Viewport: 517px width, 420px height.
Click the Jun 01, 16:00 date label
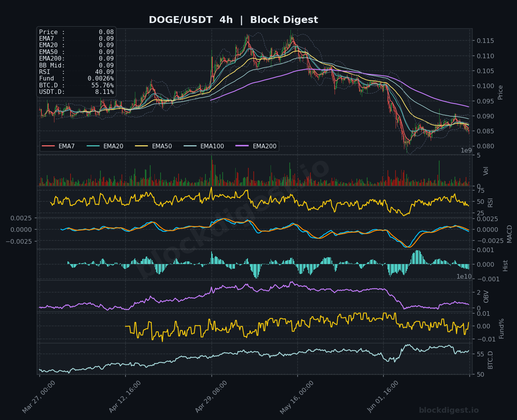pos(383,397)
